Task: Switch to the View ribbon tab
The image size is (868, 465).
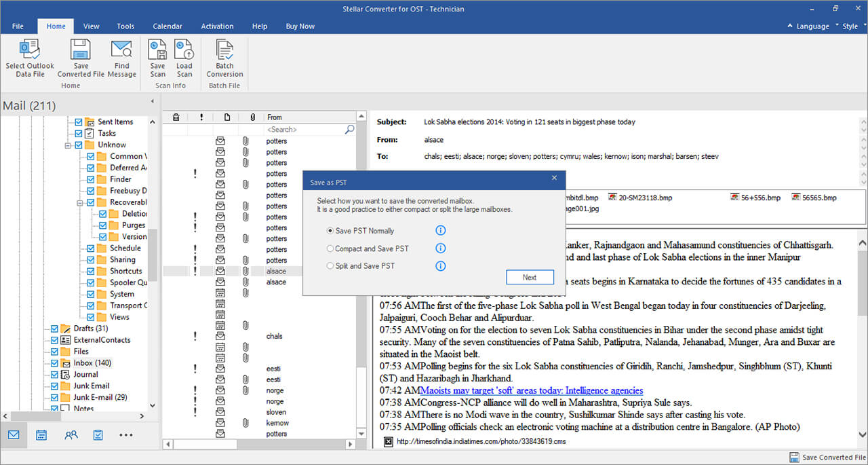Action: 92,26
